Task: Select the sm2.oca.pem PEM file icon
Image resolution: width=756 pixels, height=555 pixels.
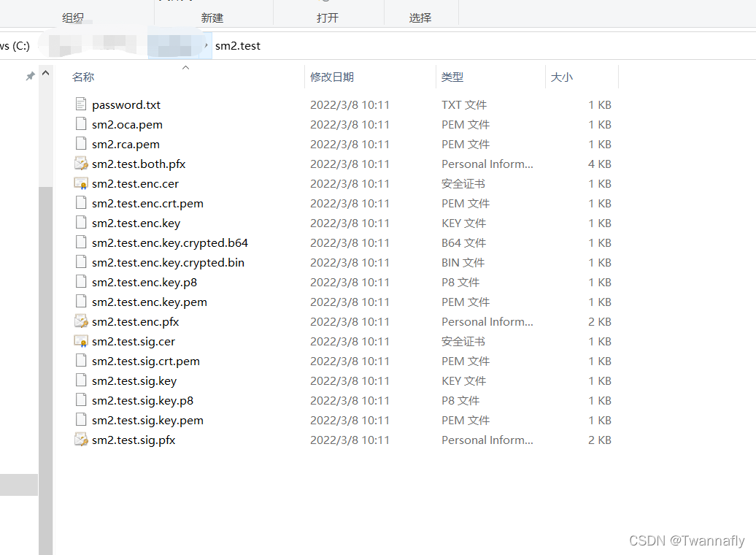Action: coord(80,124)
